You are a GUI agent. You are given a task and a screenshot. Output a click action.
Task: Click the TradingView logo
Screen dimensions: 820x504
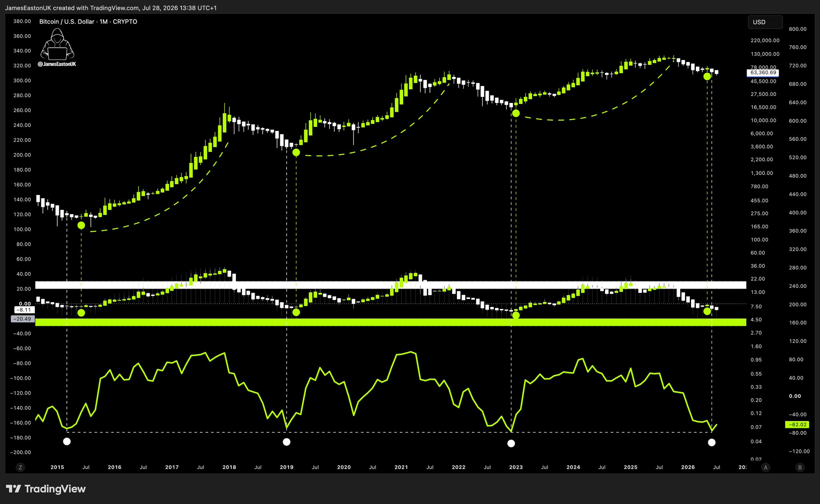(46, 489)
